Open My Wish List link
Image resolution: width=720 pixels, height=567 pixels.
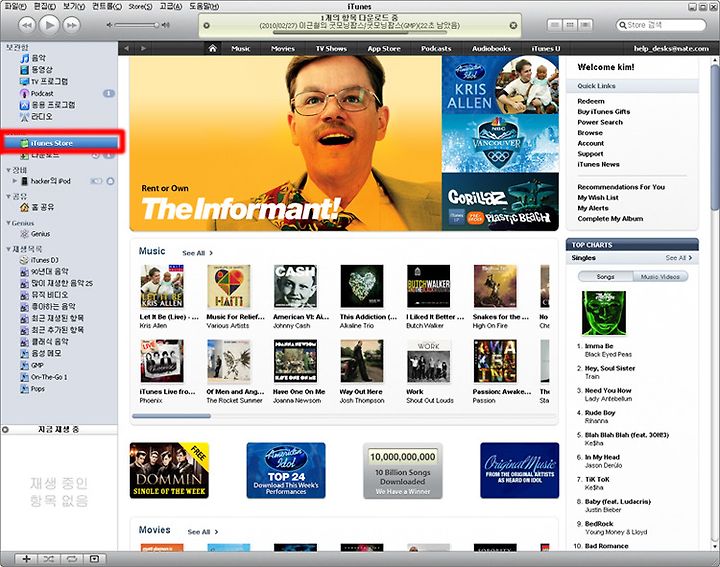[x=598, y=197]
